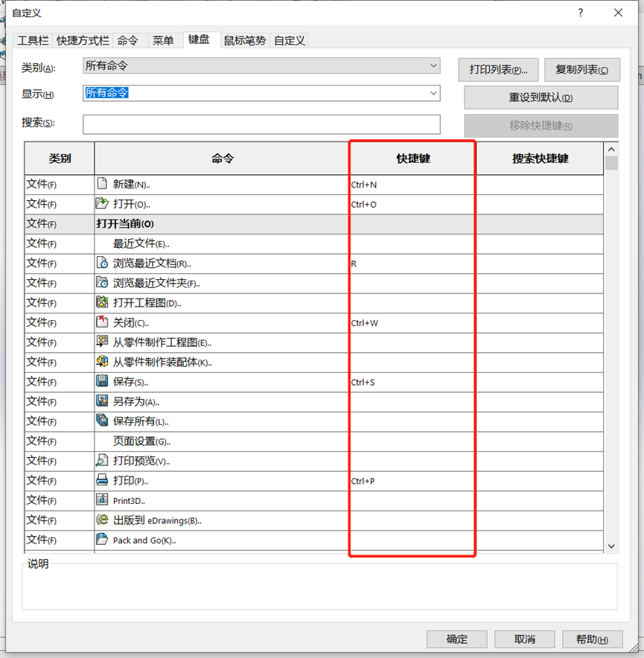This screenshot has height=658, width=644.
Task: Click the 打开工程图 icon
Action: pyautogui.click(x=102, y=301)
